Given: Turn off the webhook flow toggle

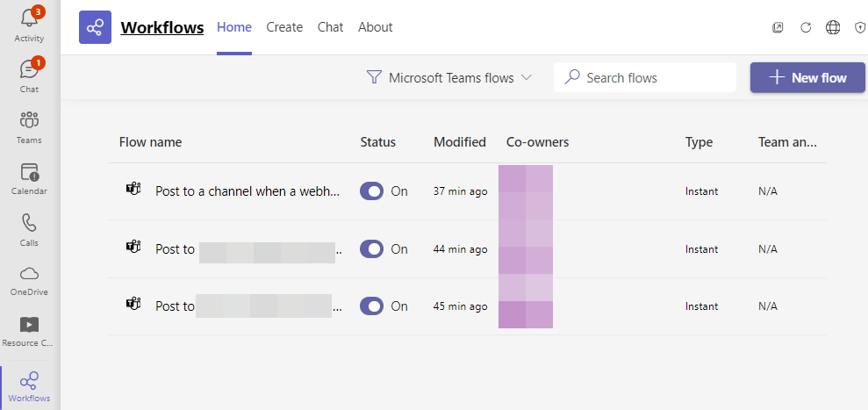Looking at the screenshot, I should (x=371, y=191).
